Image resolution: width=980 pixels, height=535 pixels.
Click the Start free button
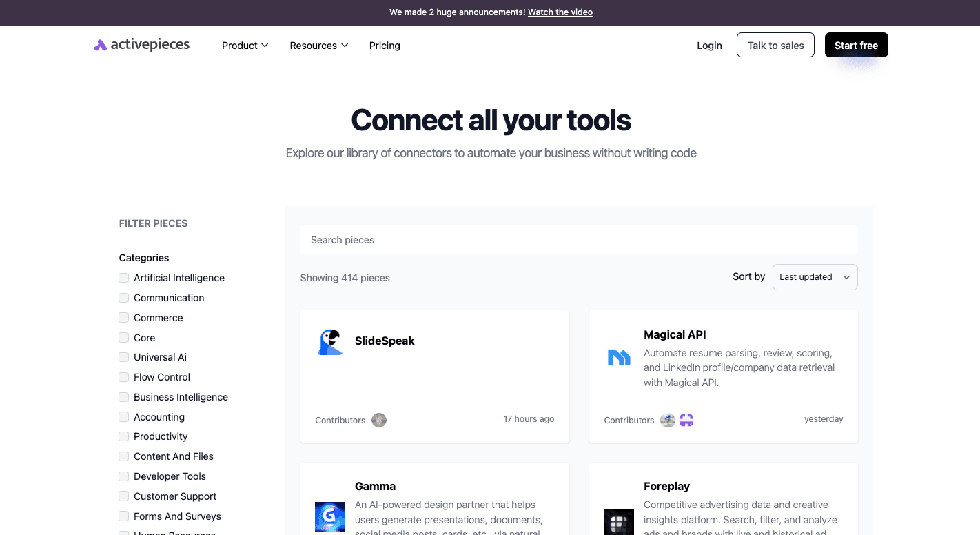(856, 45)
